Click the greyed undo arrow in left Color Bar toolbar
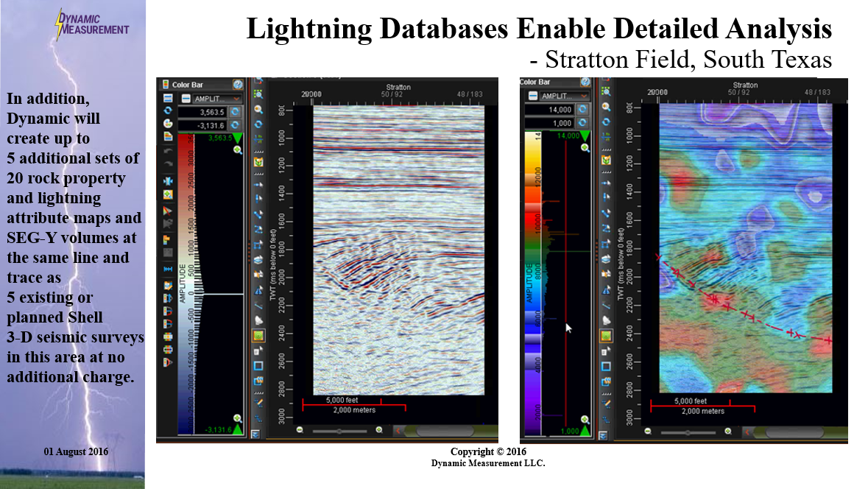The height and width of the screenshot is (489, 868). (168, 151)
